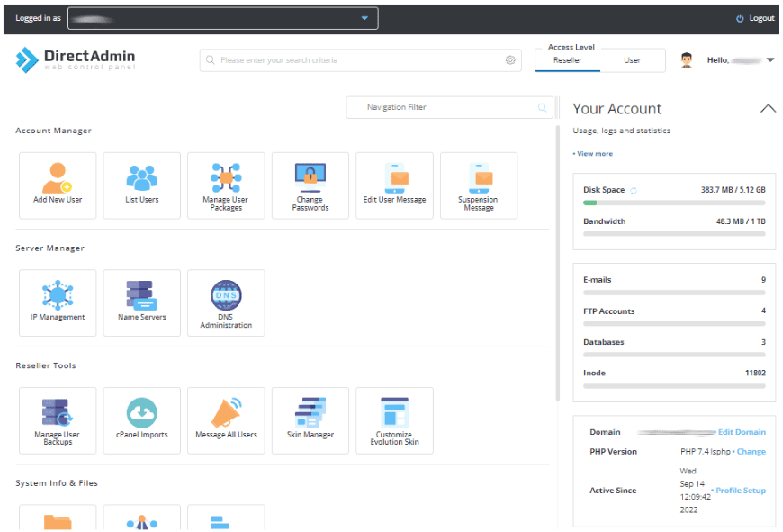
Task: Expand the Hello user menu arrow
Action: point(770,60)
